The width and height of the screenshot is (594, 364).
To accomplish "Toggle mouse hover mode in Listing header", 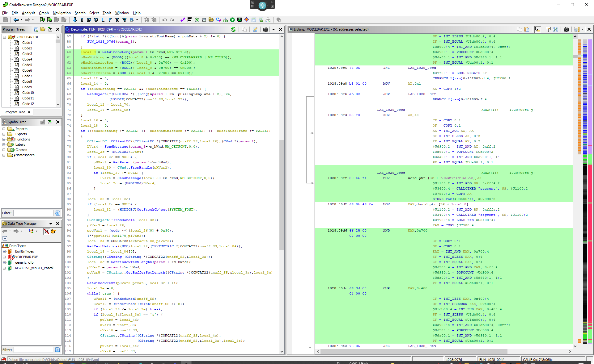I will click(537, 29).
